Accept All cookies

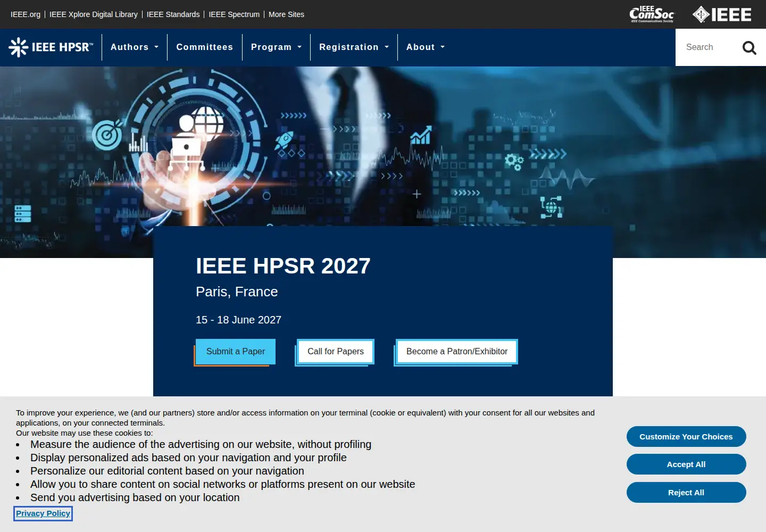pyautogui.click(x=686, y=464)
